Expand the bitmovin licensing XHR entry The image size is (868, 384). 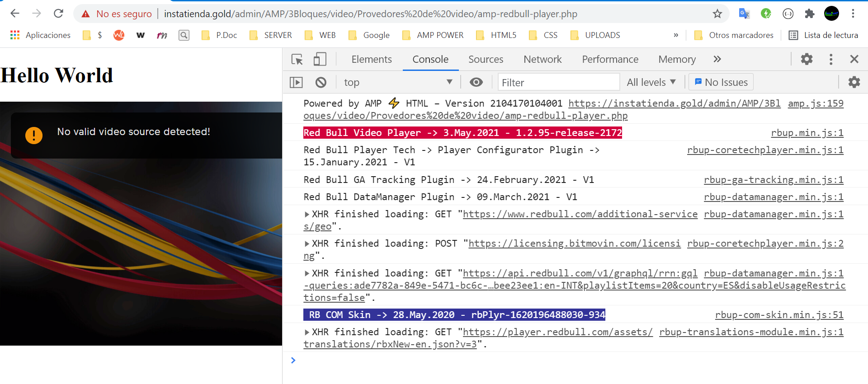pos(307,244)
